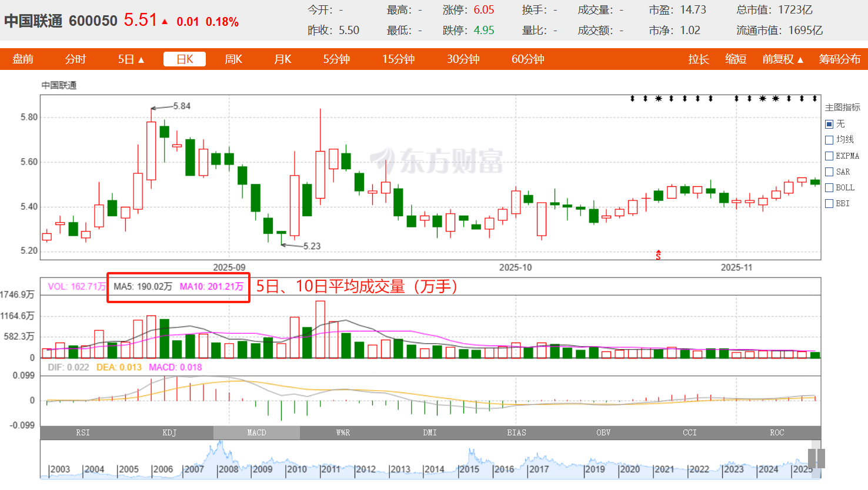Click the timeline range slider handle near 2025
868x490 pixels.
[x=816, y=458]
